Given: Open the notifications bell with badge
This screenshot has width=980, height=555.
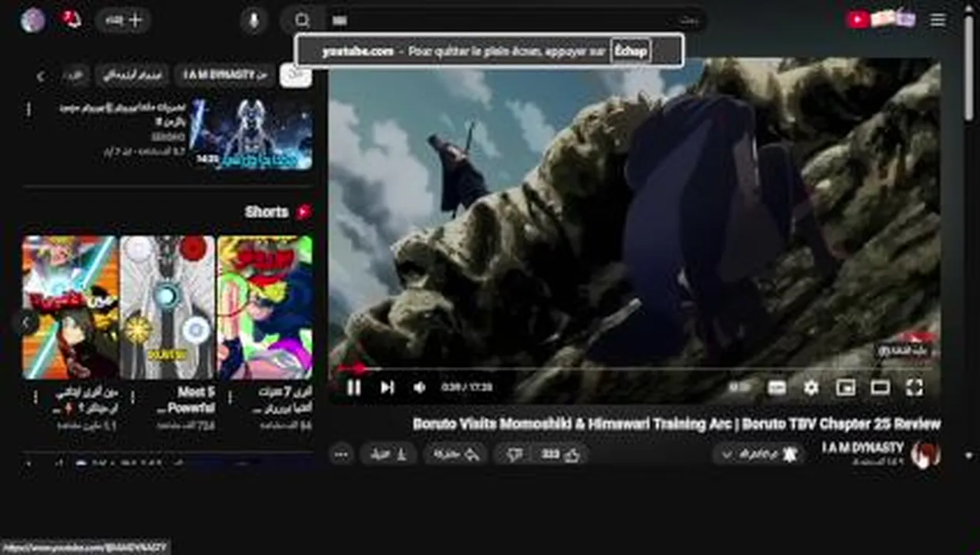Looking at the screenshot, I should tap(70, 19).
